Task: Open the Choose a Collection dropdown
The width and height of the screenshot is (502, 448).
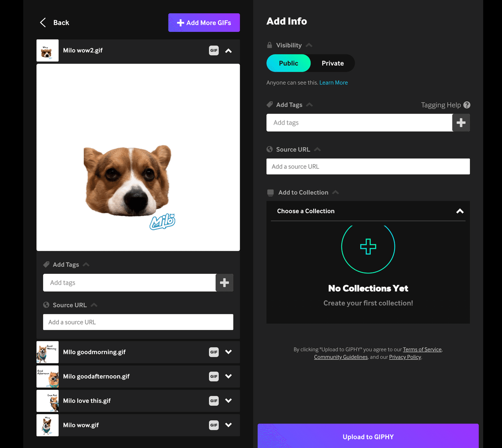Action: pyautogui.click(x=368, y=211)
